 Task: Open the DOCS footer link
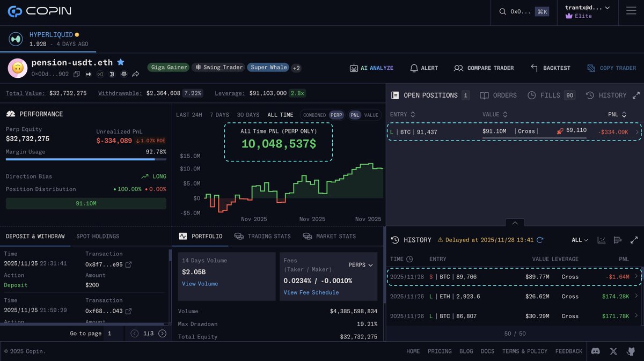[x=487, y=351]
